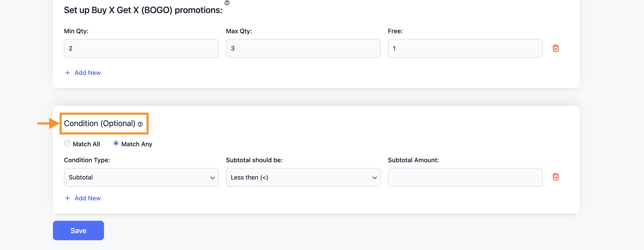Click the Save button
This screenshot has width=644, height=250.
pyautogui.click(x=78, y=231)
